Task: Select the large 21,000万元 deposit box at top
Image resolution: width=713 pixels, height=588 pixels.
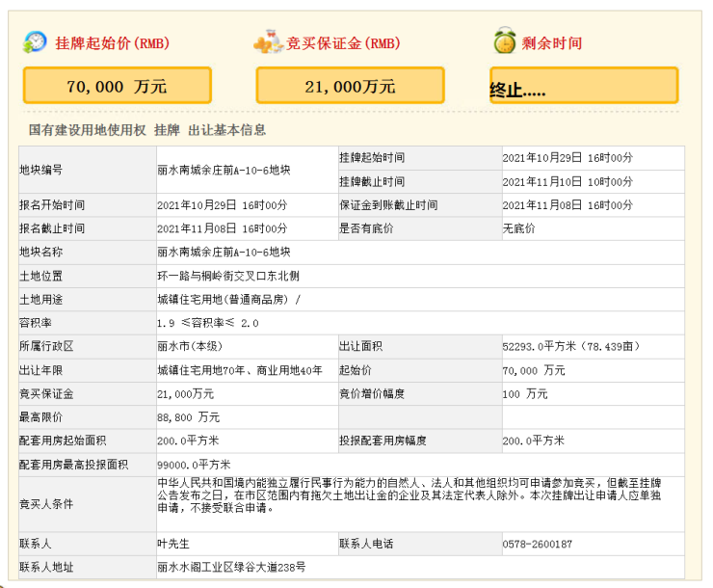Action: click(x=350, y=86)
